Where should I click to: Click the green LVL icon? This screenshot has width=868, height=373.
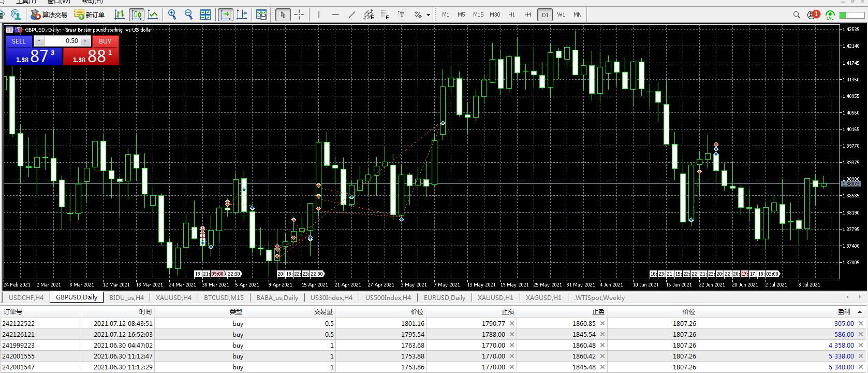[830, 15]
